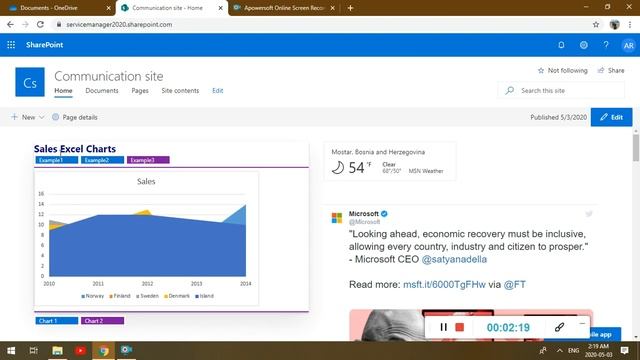The image size is (640, 360).
Task: Open the settings gear in SharePoint header
Action: [x=584, y=45]
